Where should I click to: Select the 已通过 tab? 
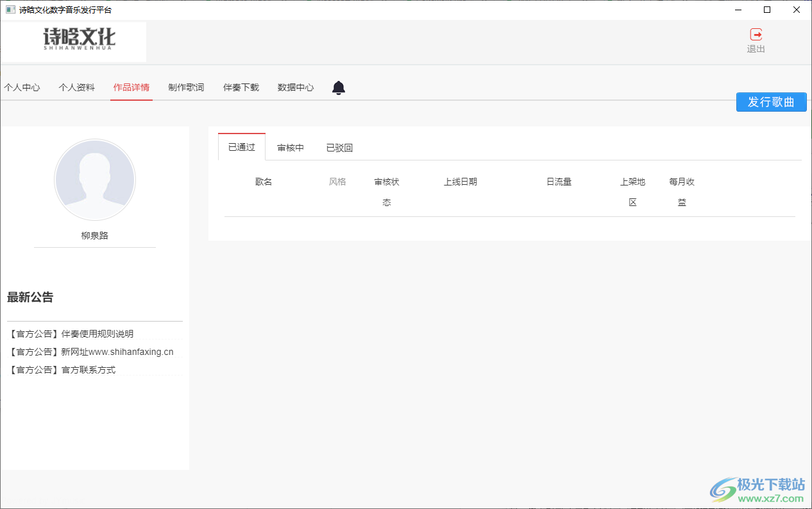click(241, 147)
